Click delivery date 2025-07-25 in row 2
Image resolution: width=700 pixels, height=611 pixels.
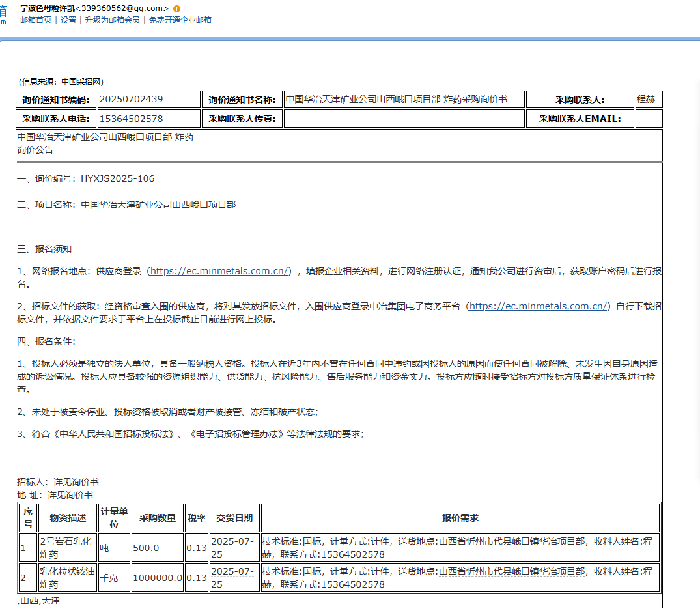coord(234,578)
